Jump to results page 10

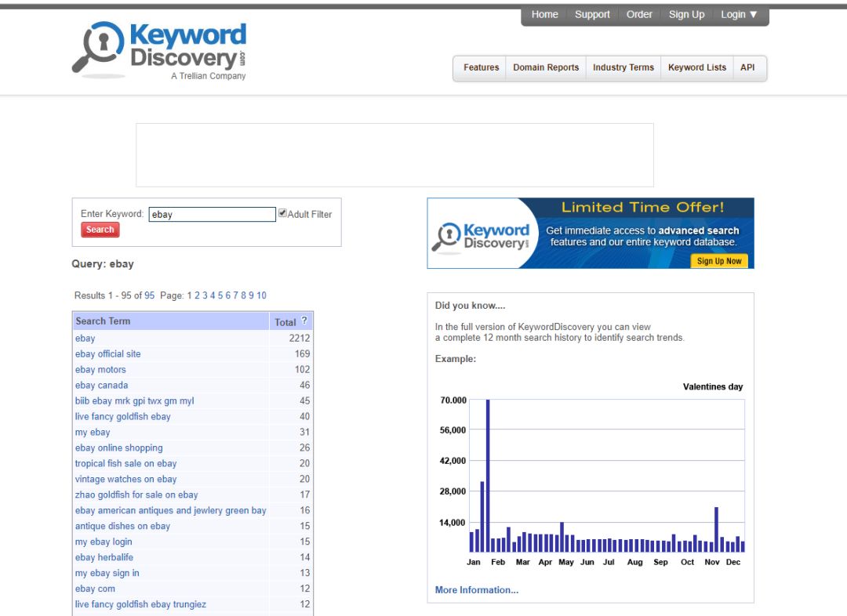click(261, 295)
